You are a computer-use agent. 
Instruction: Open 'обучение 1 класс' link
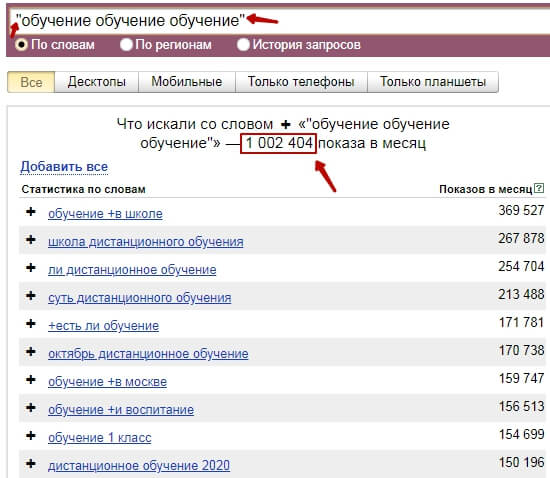tap(100, 438)
